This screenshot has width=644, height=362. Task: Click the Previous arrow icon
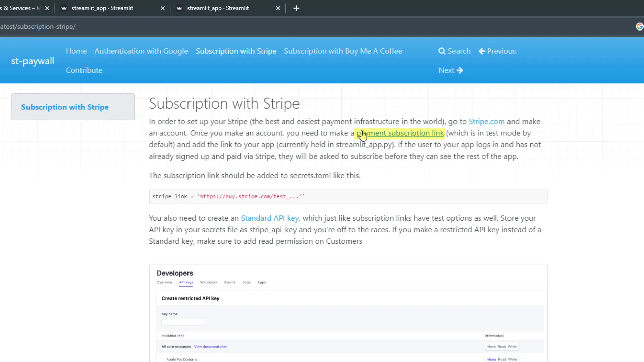[482, 51]
